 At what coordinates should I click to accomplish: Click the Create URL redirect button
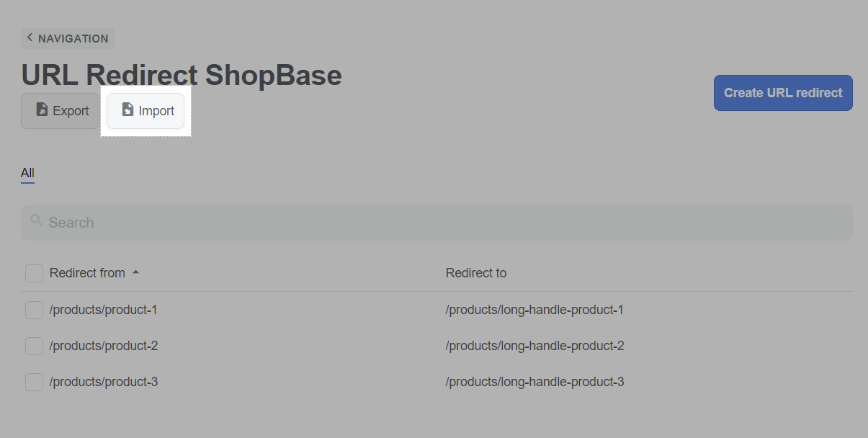pyautogui.click(x=783, y=93)
